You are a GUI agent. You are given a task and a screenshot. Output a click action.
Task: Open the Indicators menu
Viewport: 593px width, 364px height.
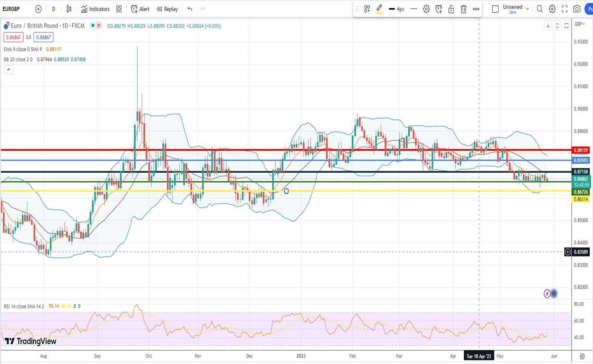(x=95, y=9)
